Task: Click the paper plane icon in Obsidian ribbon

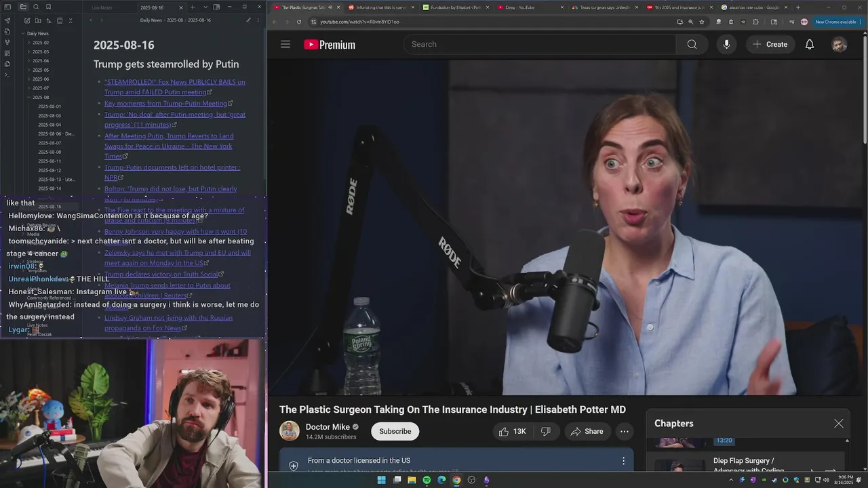Action: tap(7, 20)
